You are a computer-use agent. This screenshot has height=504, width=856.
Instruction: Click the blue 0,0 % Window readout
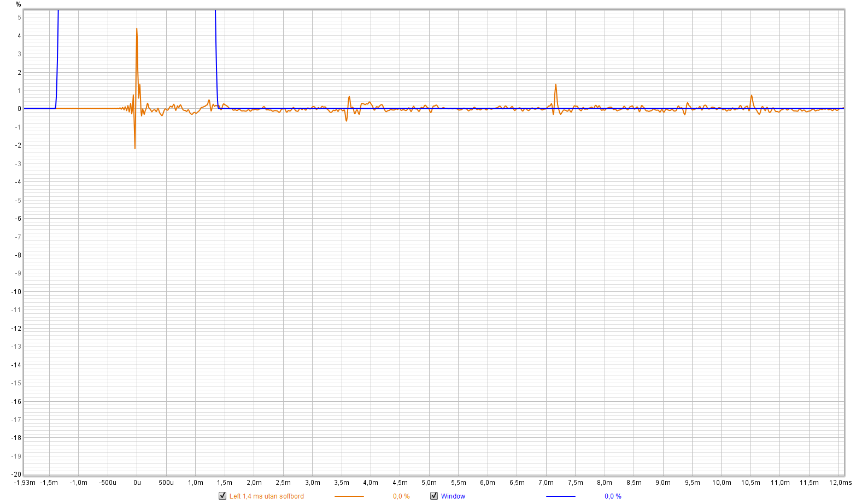(612, 496)
